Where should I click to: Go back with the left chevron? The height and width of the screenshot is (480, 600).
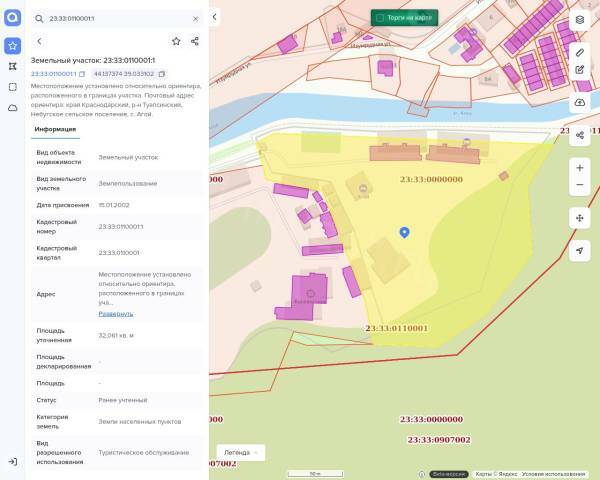pyautogui.click(x=39, y=41)
